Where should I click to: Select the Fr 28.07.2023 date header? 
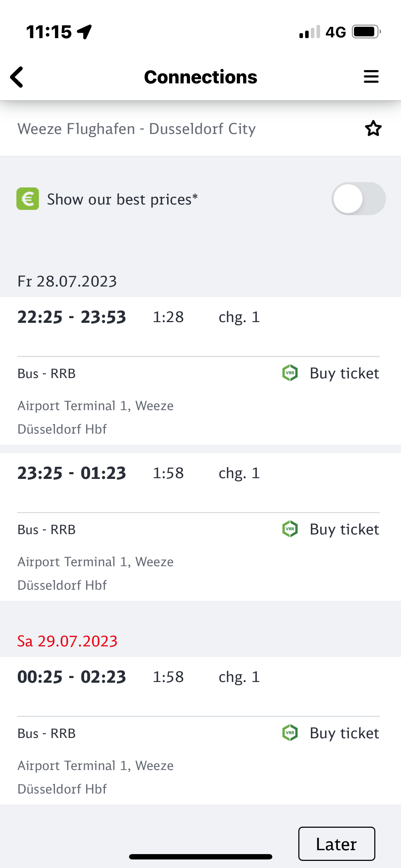[x=67, y=281]
